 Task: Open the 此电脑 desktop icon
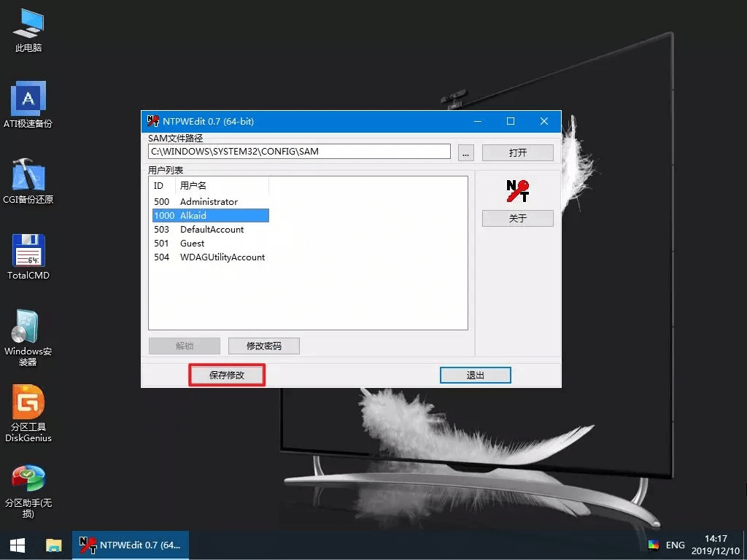[28, 25]
